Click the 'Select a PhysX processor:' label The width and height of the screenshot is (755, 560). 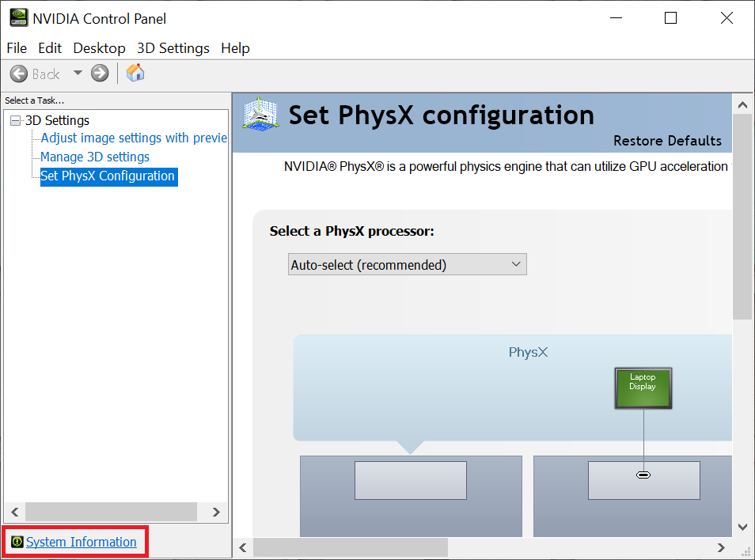(x=351, y=231)
